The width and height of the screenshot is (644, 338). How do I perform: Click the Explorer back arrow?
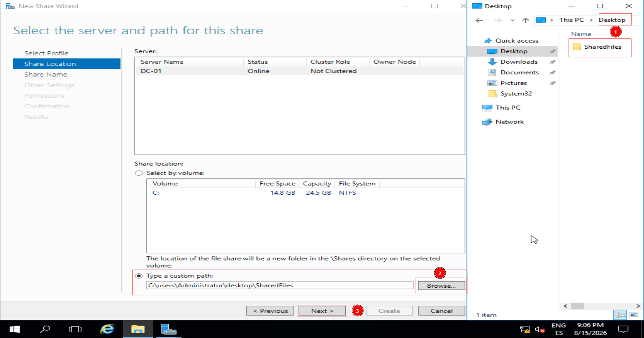479,20
